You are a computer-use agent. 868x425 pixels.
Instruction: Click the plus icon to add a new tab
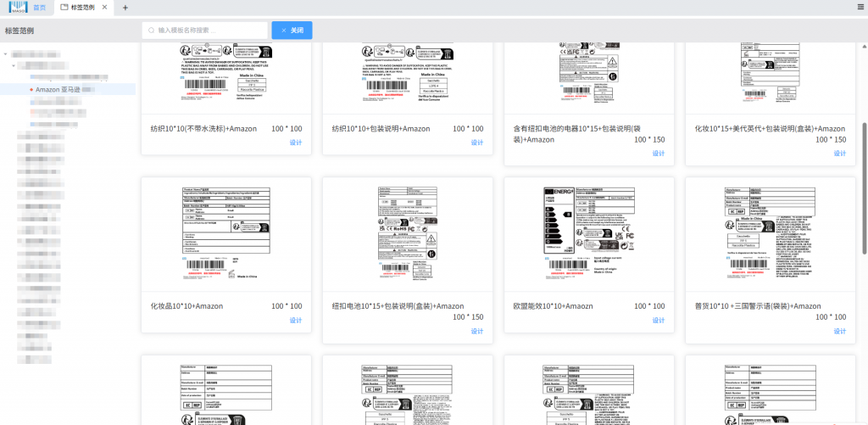click(125, 8)
